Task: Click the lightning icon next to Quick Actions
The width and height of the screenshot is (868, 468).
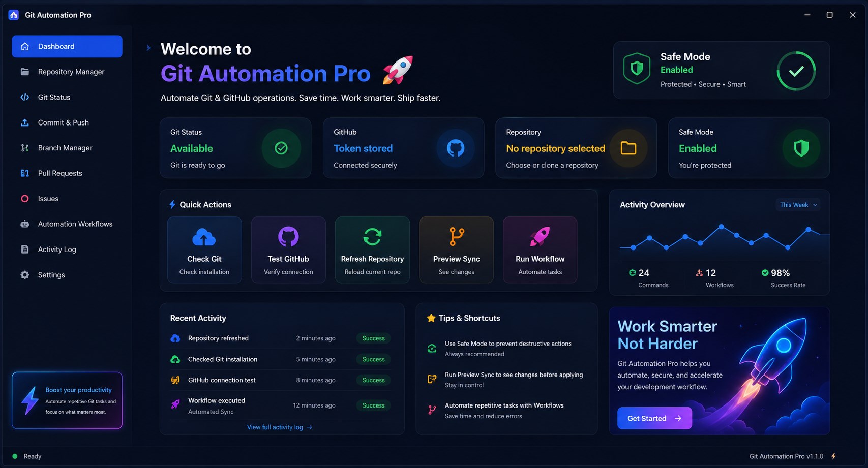Action: (172, 204)
